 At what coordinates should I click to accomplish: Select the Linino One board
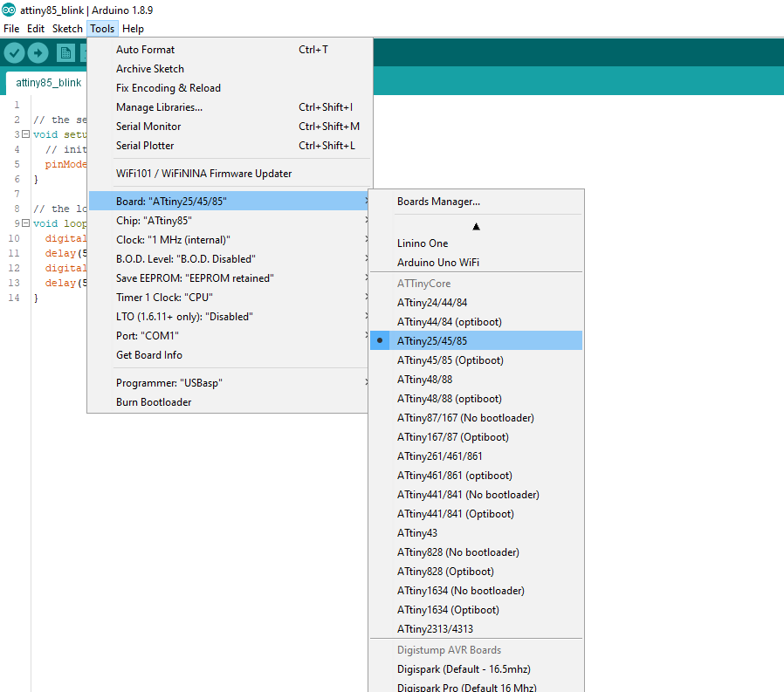[476, 243]
